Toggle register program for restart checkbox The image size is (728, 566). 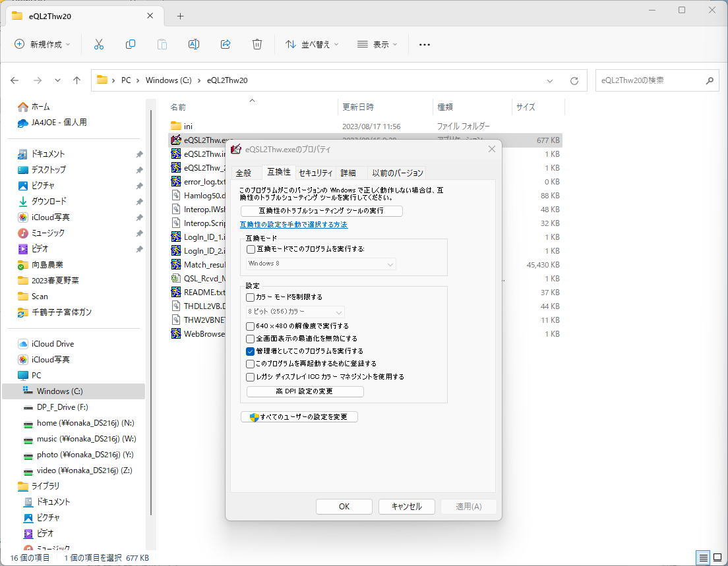251,364
